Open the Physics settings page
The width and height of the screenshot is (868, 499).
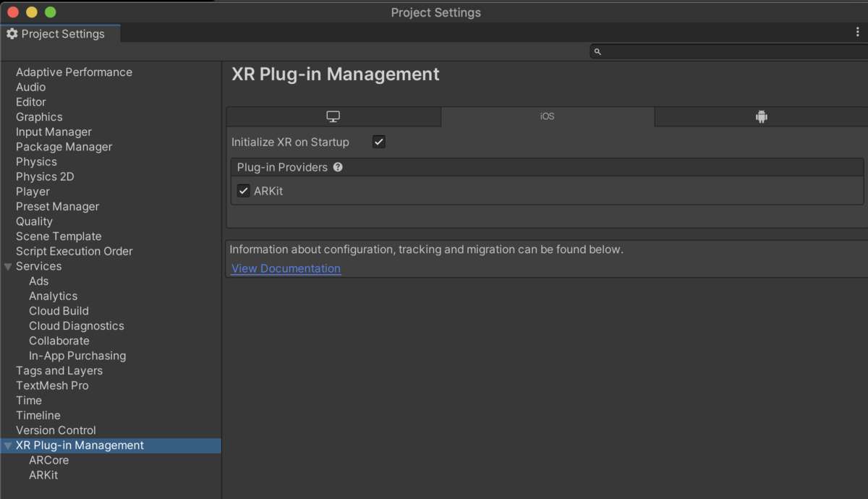tap(36, 162)
